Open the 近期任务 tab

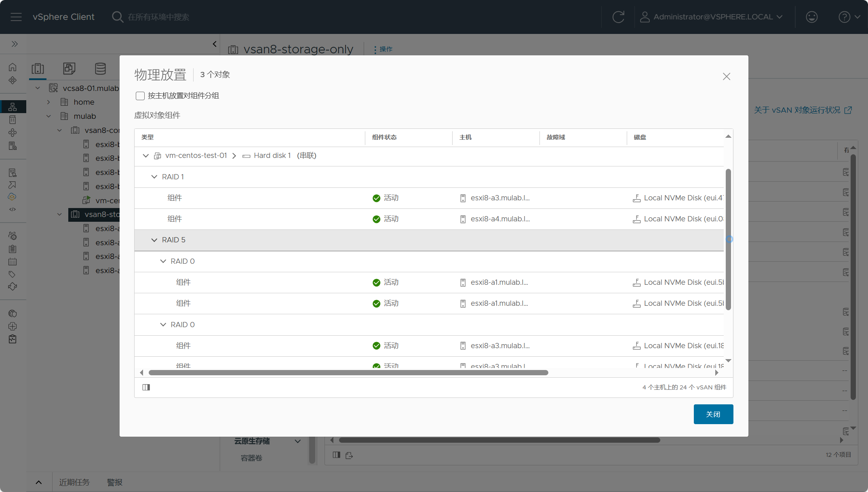[x=74, y=482]
